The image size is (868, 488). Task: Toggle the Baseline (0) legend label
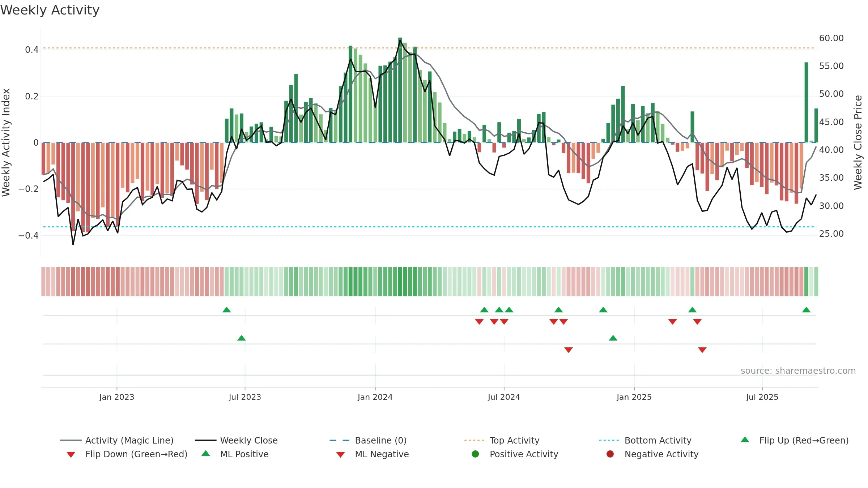click(381, 440)
